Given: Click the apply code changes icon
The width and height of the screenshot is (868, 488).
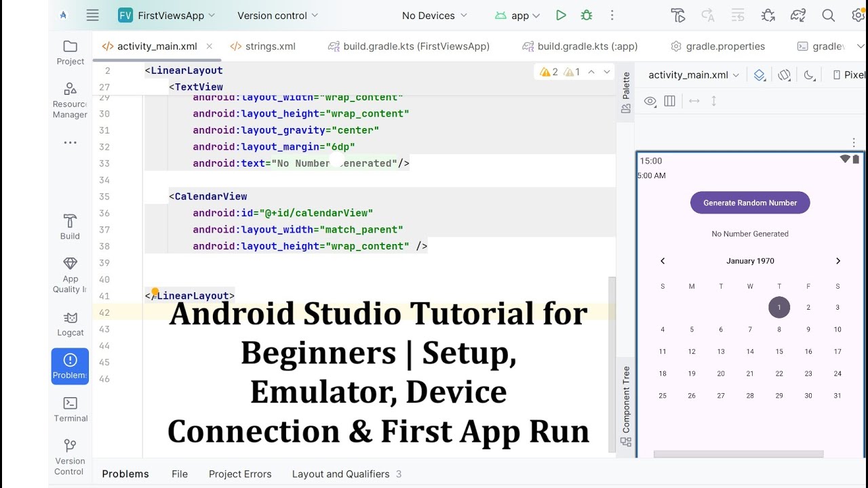Looking at the screenshot, I should click(708, 15).
